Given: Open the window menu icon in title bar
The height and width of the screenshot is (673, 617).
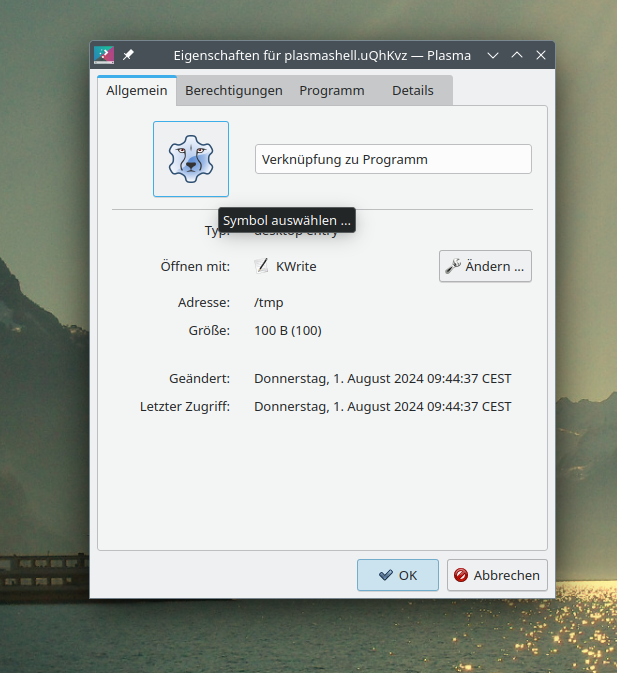Looking at the screenshot, I should click(104, 55).
